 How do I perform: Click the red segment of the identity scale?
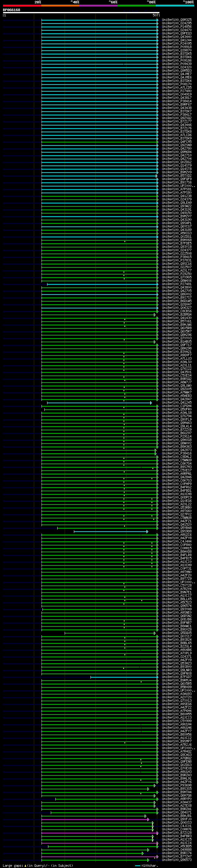(x=22, y=6)
